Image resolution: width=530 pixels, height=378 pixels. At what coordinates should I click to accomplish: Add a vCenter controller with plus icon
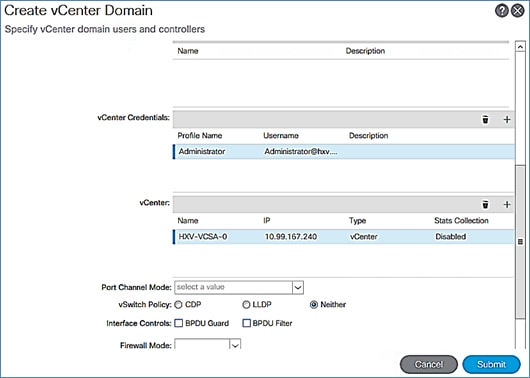coord(506,205)
